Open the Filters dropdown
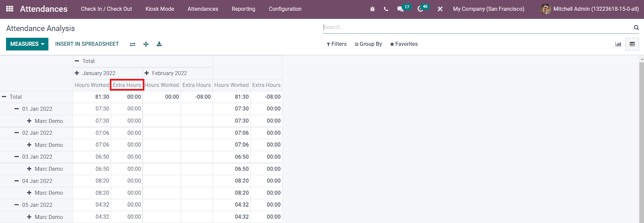Viewport: 644px width, 223px height. [336, 44]
